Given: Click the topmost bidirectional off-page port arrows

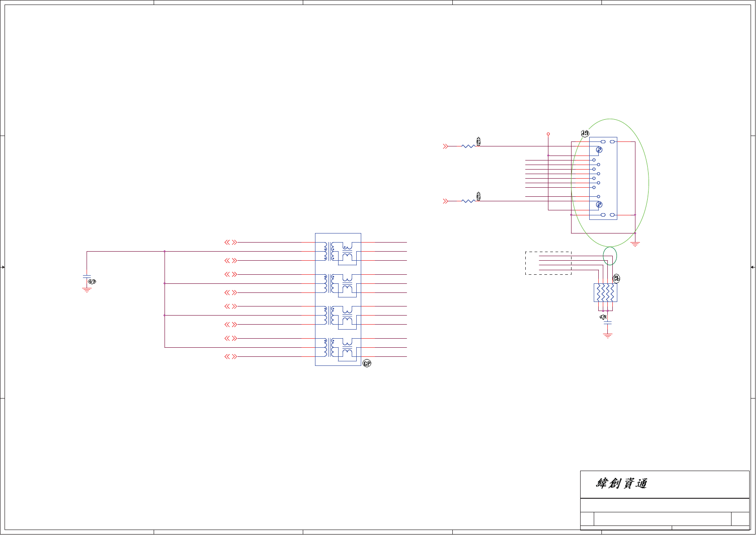Looking at the screenshot, I should tap(231, 243).
